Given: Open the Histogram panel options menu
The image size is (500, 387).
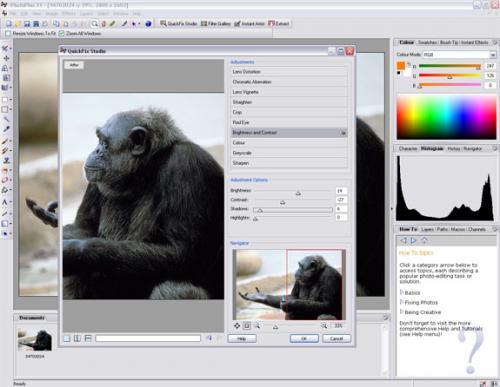Looking at the screenshot, I should click(495, 148).
